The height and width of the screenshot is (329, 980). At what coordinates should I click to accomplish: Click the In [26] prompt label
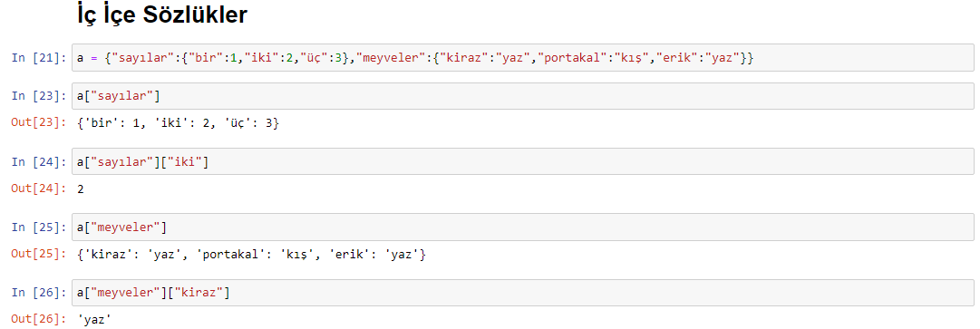[x=39, y=293]
